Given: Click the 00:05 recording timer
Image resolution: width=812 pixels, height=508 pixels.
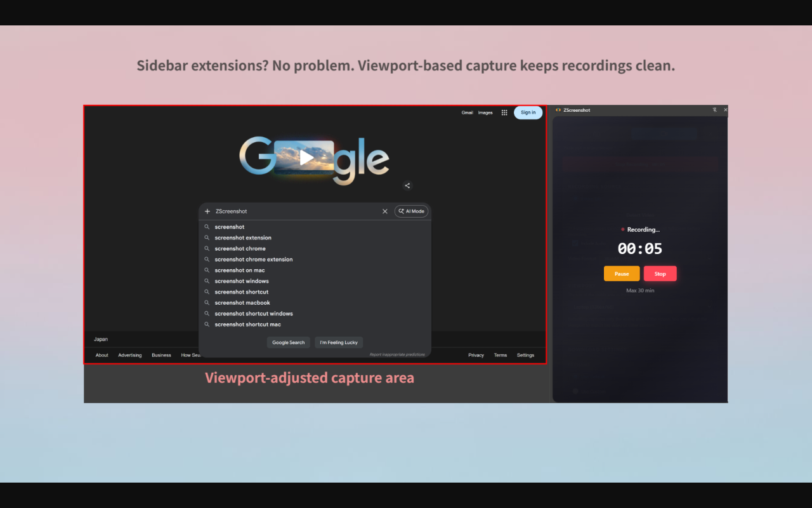Looking at the screenshot, I should click(640, 248).
